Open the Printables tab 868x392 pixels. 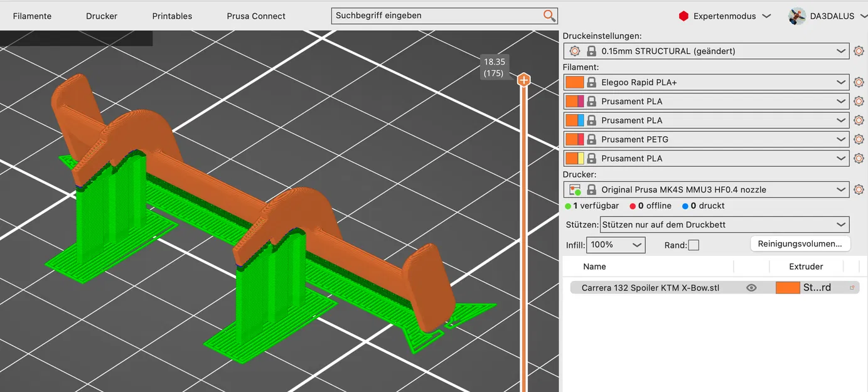click(x=172, y=16)
